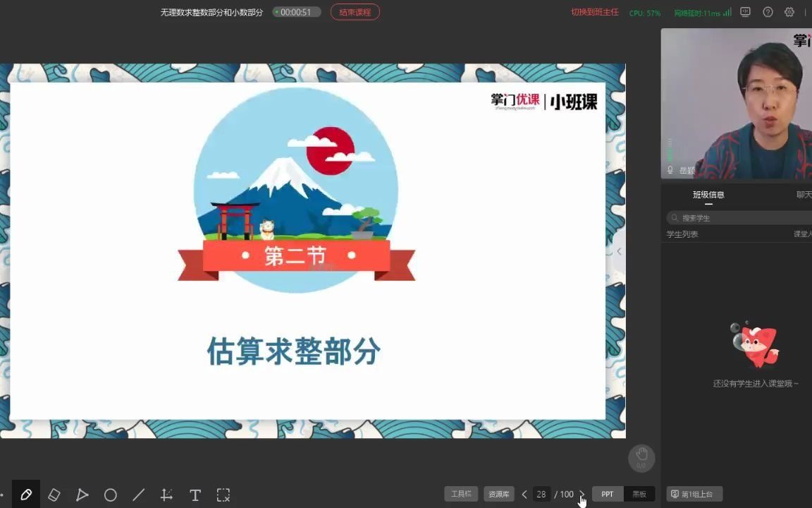This screenshot has height=508, width=812.
Task: Select the circle shape tool
Action: tap(111, 495)
